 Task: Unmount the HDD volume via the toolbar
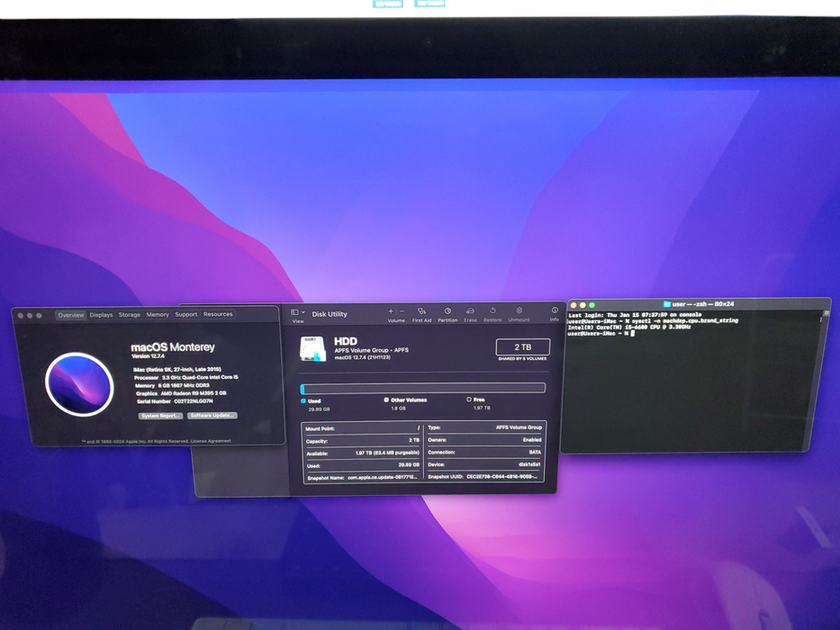[519, 310]
